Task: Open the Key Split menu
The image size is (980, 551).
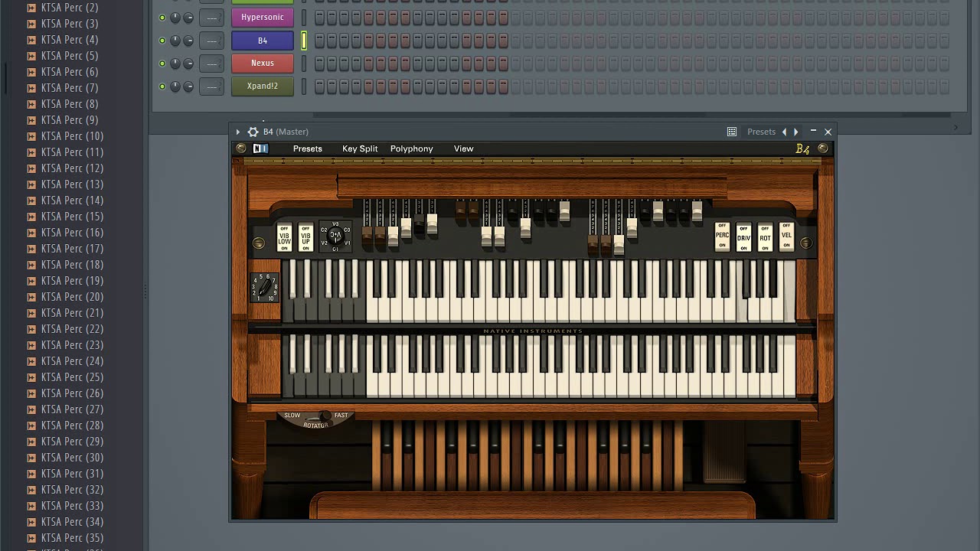Action: 360,148
